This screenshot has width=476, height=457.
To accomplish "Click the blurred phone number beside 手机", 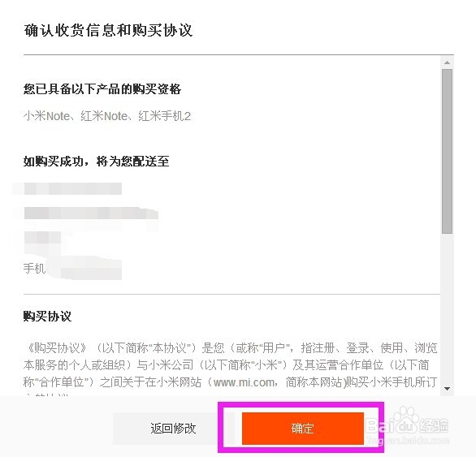I will tap(88, 269).
